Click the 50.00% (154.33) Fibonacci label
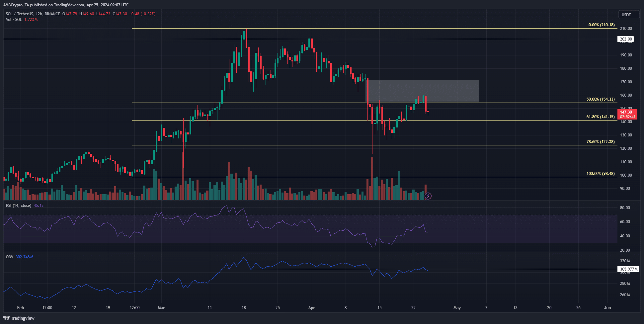This screenshot has width=644, height=324. pyautogui.click(x=601, y=99)
